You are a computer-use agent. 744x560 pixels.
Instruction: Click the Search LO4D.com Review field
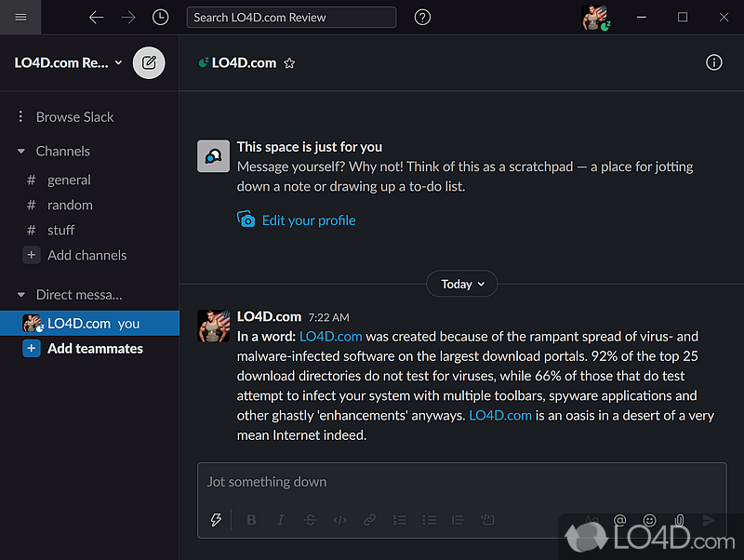coord(291,18)
